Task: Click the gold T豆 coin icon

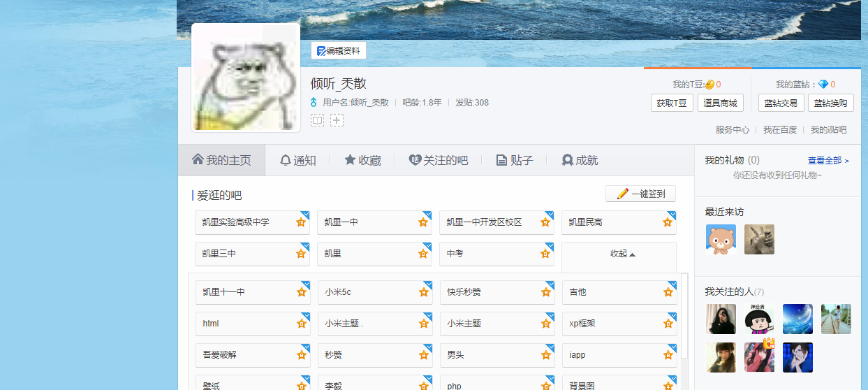Action: [x=709, y=85]
